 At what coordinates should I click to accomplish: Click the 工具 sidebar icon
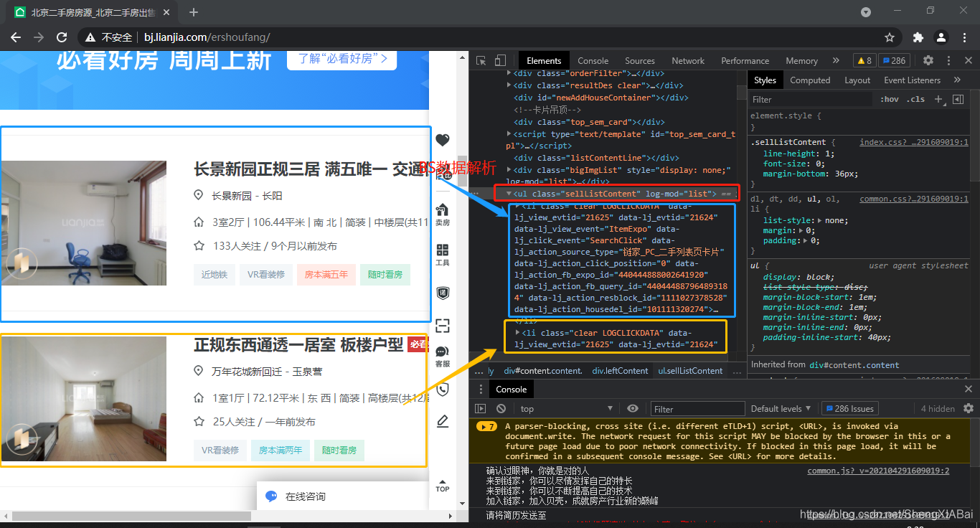(443, 255)
